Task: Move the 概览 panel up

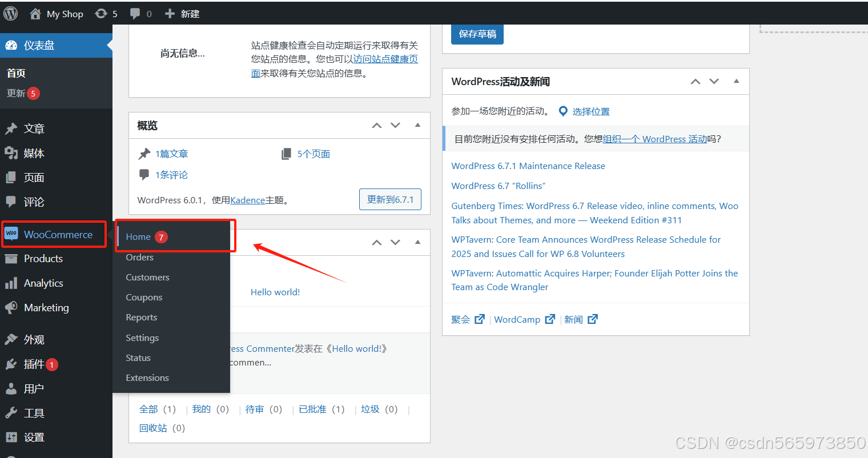Action: (x=377, y=125)
